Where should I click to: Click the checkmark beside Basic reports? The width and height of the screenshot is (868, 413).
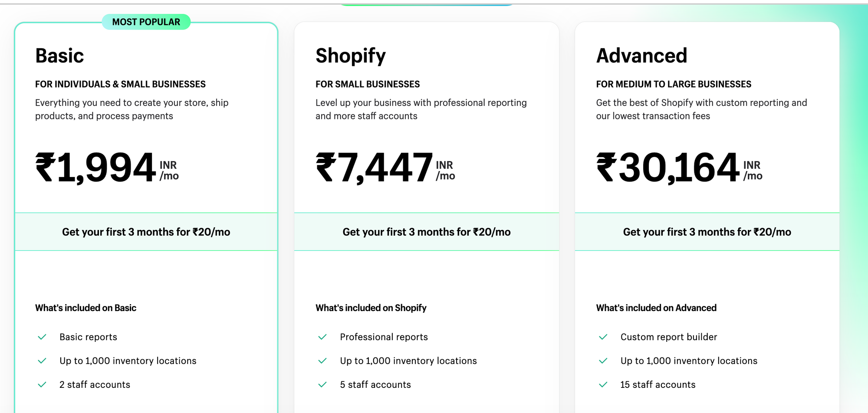point(42,336)
